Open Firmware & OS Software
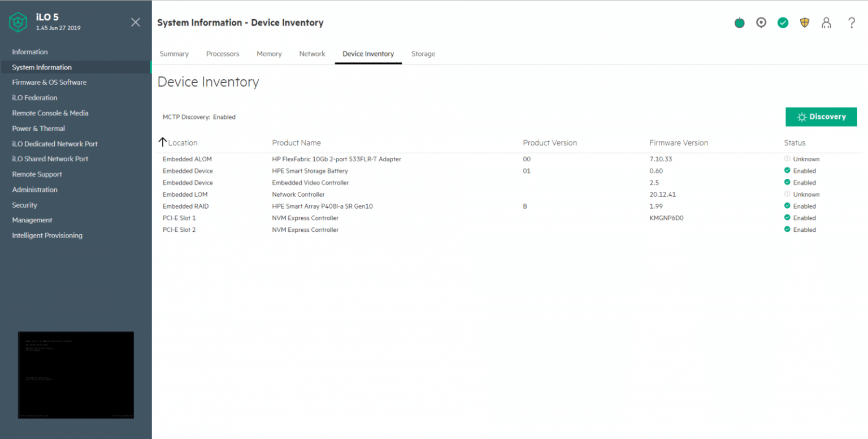868x439 pixels. click(x=49, y=83)
